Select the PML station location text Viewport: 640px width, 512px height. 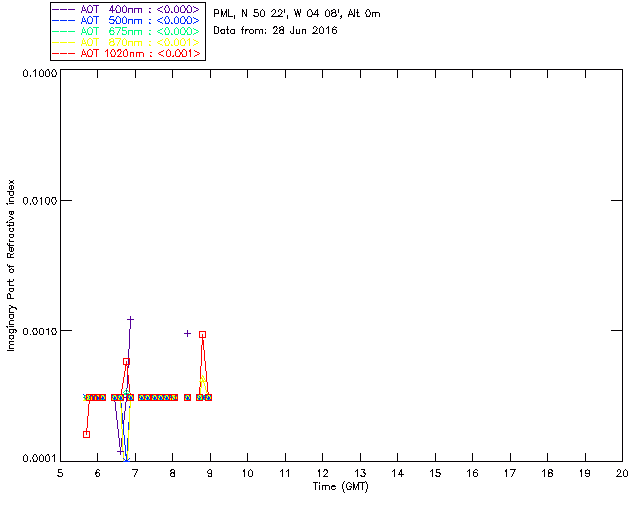297,14
